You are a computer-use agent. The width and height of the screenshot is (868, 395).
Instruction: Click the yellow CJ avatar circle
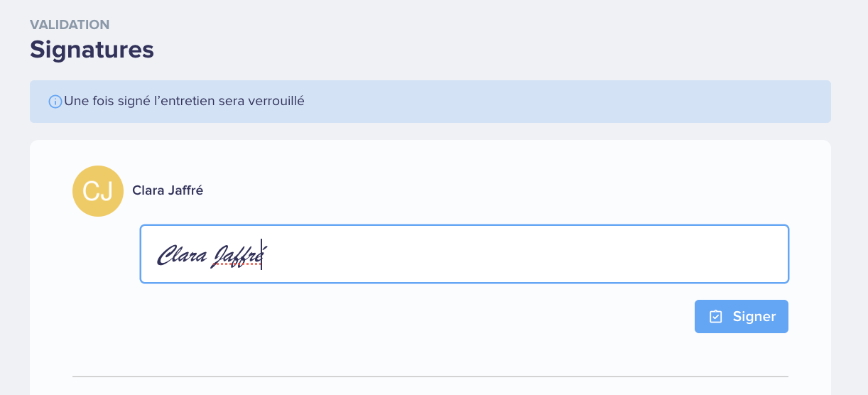98,191
